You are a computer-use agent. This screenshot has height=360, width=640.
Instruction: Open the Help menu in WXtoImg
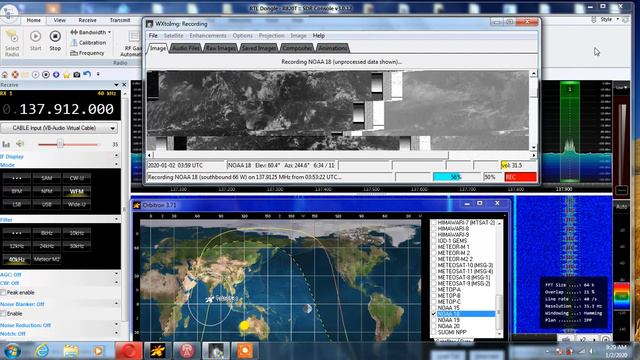(318, 36)
